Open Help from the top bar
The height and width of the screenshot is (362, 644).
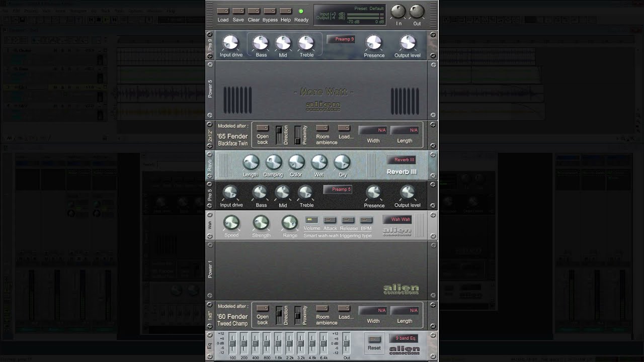click(x=286, y=11)
